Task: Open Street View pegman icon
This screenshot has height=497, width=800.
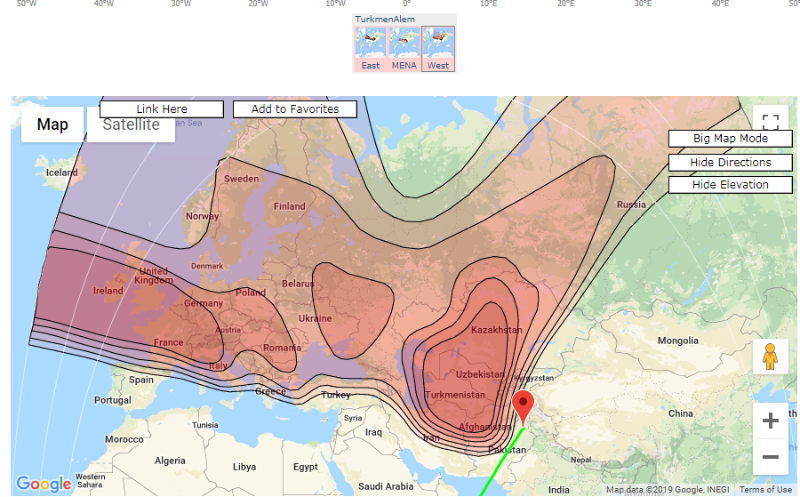Action: [x=770, y=356]
